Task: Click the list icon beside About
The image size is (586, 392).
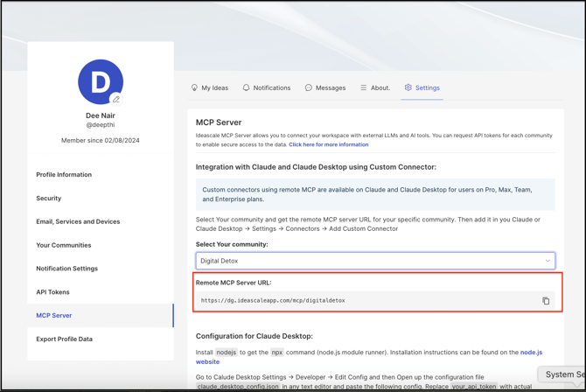Action: click(x=363, y=88)
